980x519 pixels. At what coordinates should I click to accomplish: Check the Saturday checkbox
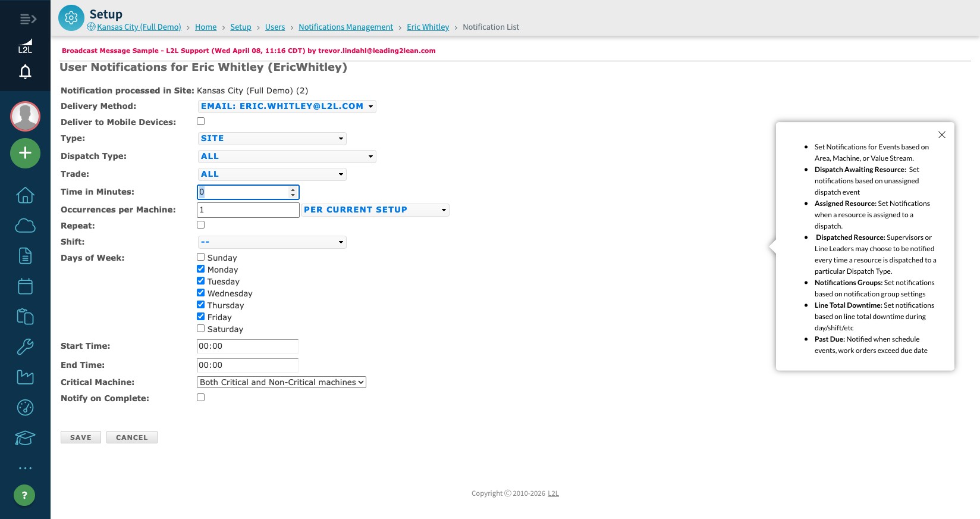201,329
